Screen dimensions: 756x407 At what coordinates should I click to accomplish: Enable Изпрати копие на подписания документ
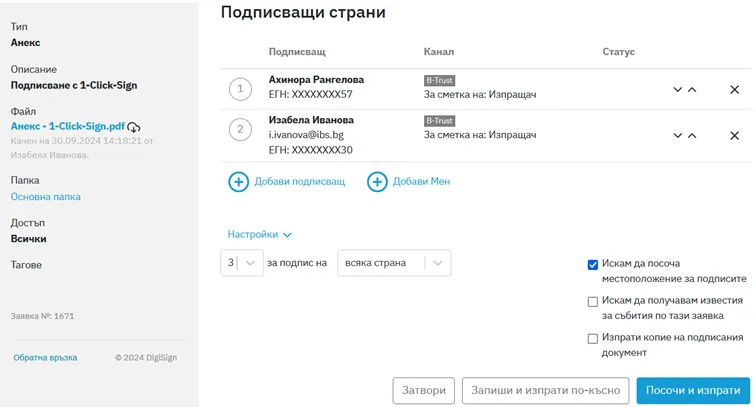[x=593, y=339]
